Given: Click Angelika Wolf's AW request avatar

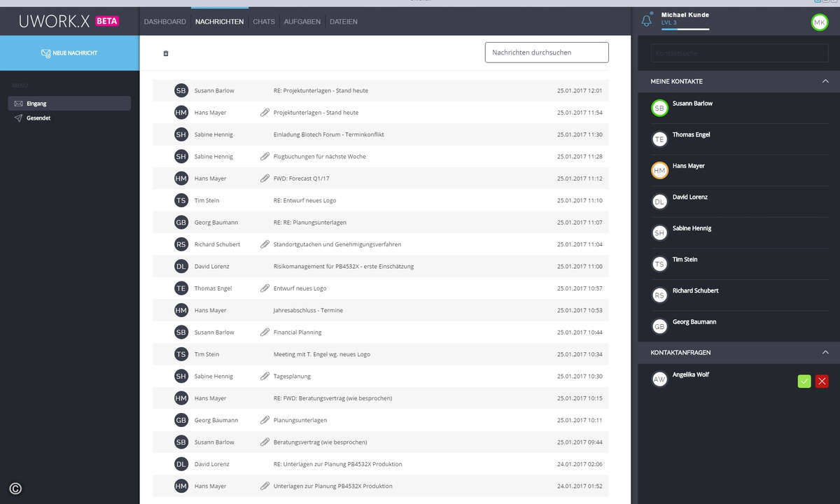Looking at the screenshot, I should (x=659, y=379).
